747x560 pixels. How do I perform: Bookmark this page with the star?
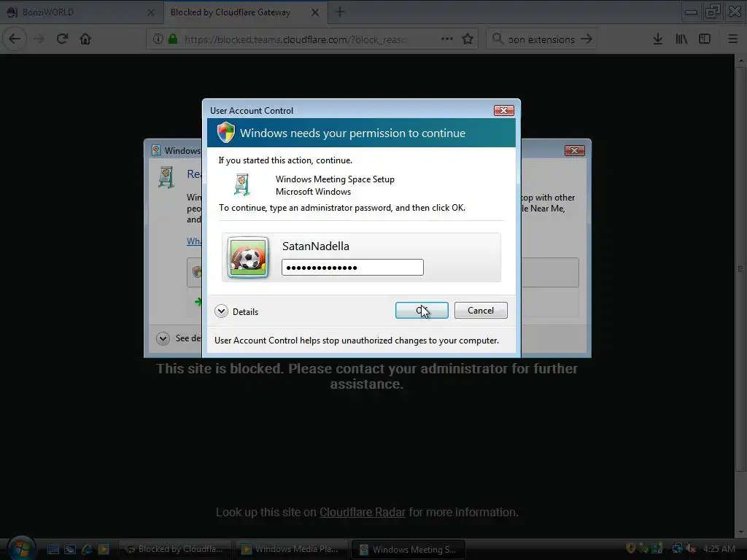tap(468, 39)
